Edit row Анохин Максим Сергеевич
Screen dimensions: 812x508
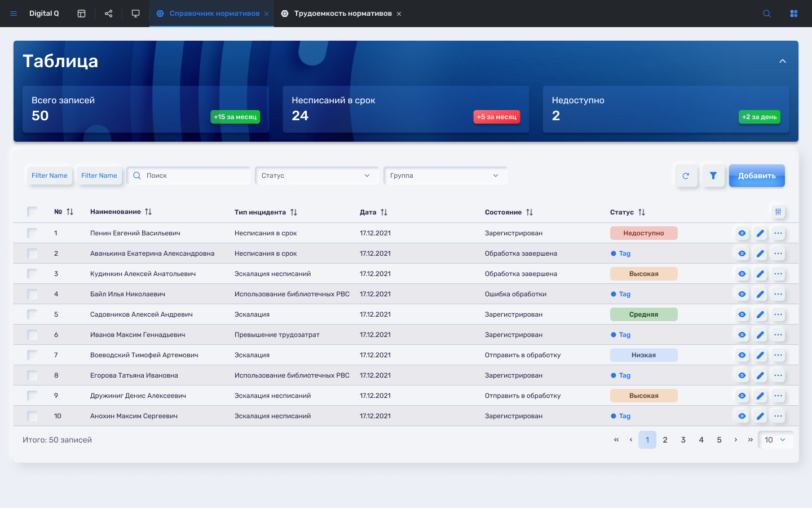tap(760, 416)
